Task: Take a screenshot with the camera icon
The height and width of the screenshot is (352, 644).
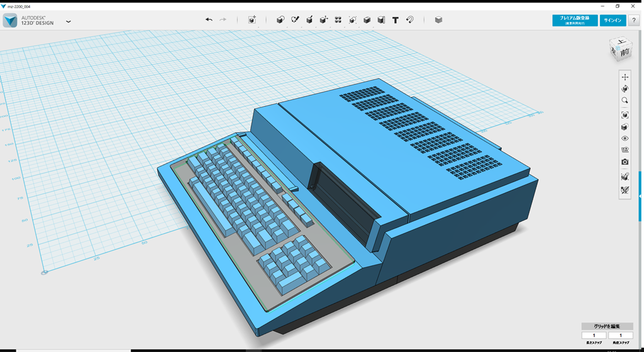Action: [625, 162]
